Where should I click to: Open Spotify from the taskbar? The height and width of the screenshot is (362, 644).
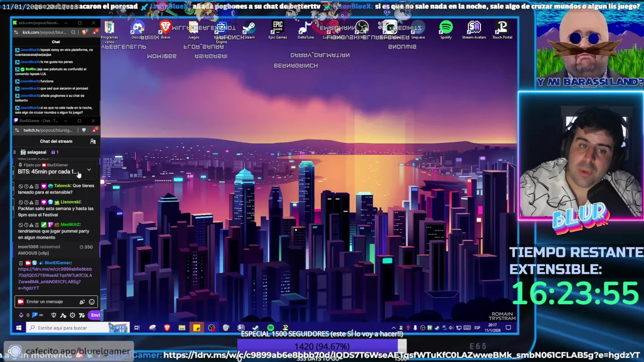[271, 328]
